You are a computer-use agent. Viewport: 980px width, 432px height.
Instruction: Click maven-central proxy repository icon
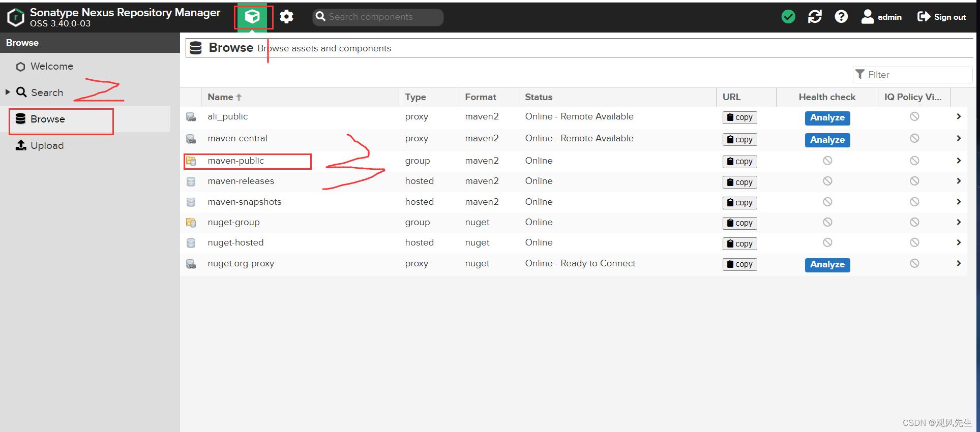[191, 139]
